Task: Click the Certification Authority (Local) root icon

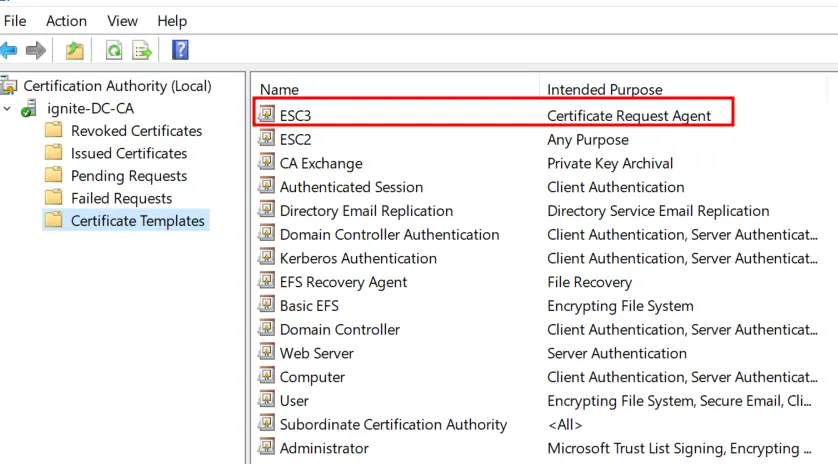Action: pos(10,86)
